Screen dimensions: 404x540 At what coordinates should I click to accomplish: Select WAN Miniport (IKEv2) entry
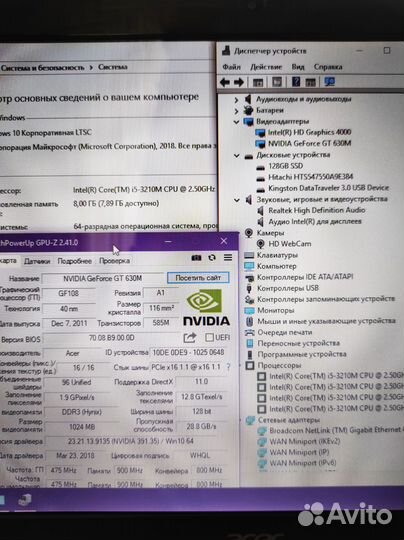pos(304,441)
